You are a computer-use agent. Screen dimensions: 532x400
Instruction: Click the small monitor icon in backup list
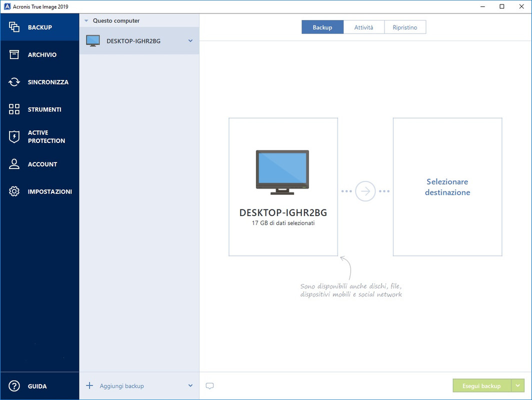pyautogui.click(x=93, y=40)
